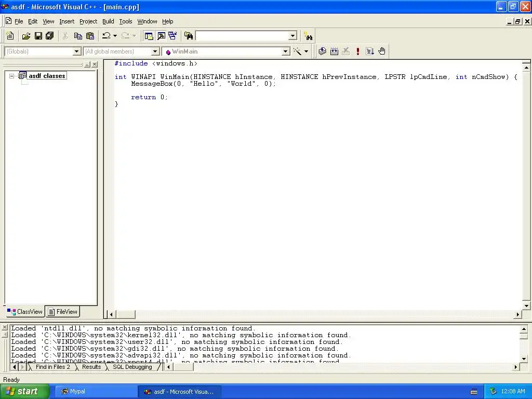Viewport: 532px width, 399px height.
Task: Click the Cut scissors icon
Action: click(x=65, y=36)
